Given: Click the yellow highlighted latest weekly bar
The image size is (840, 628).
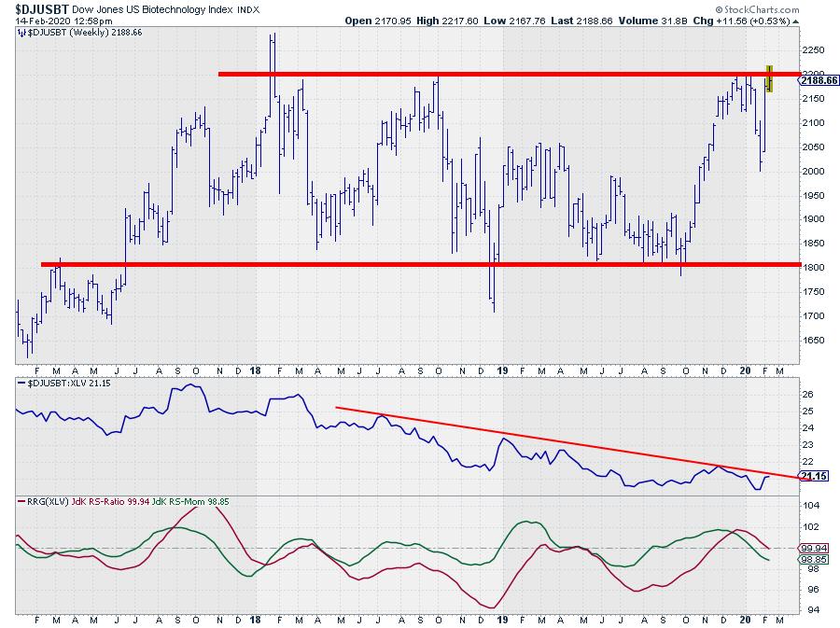Looking at the screenshot, I should [x=770, y=79].
